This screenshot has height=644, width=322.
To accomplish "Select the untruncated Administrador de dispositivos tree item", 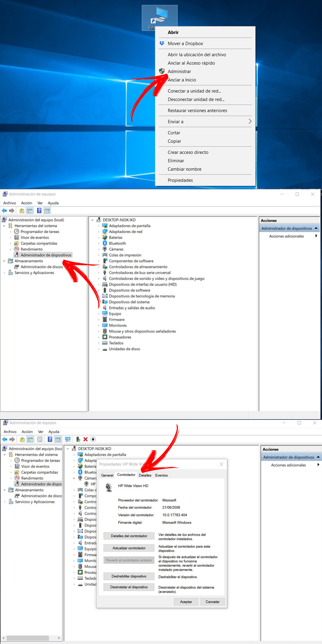I will pos(46,255).
